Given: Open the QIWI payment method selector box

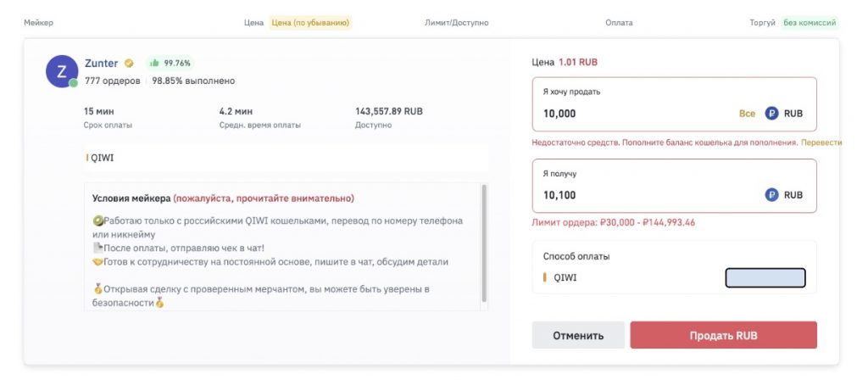Looking at the screenshot, I should [x=765, y=278].
